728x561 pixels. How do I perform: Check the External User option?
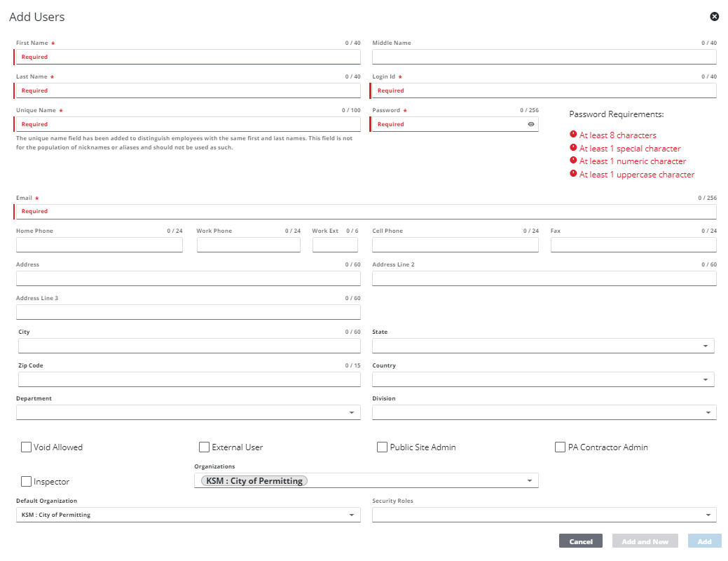coord(205,447)
